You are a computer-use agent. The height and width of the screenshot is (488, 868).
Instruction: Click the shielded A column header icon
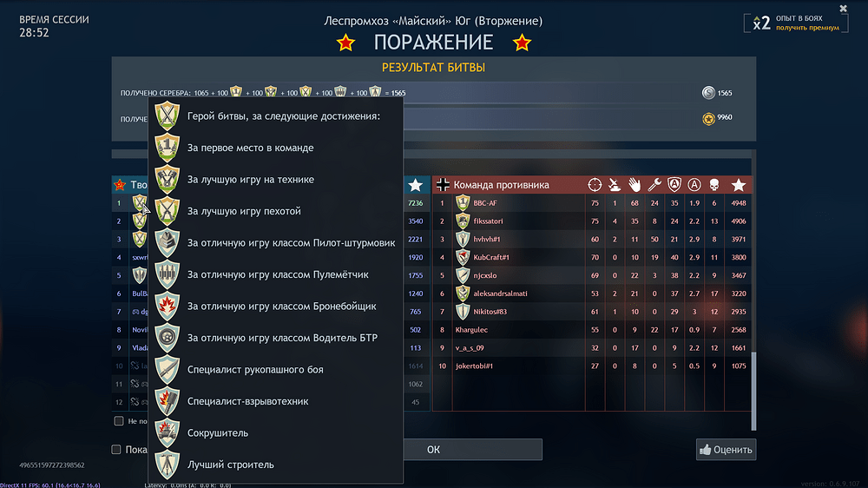(674, 184)
